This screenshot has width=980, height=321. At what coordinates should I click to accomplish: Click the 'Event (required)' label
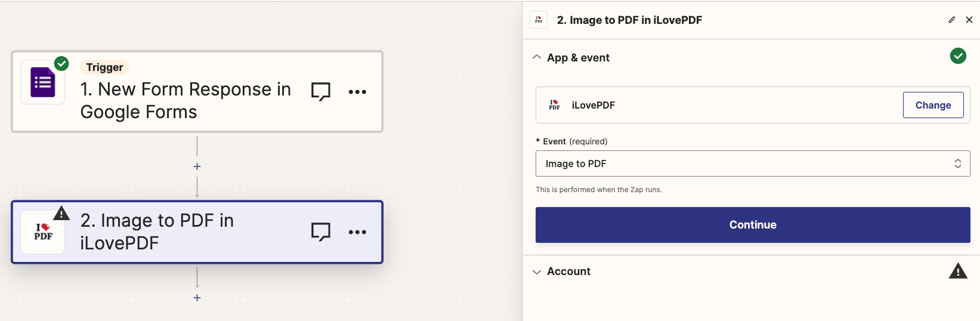(x=571, y=141)
